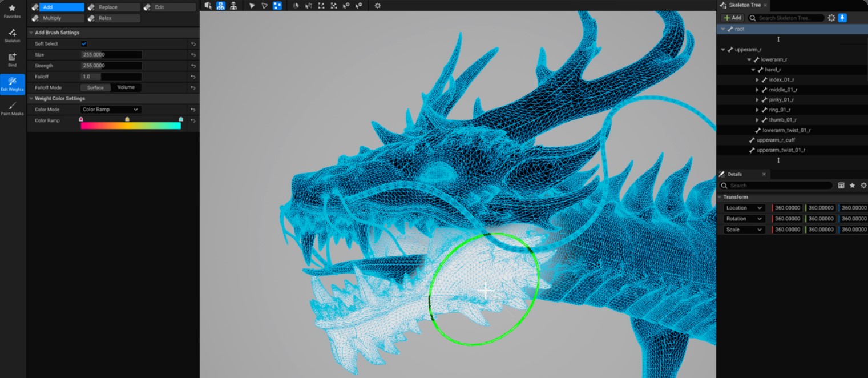
Task: Expand the index_01_r bone
Action: [x=757, y=80]
